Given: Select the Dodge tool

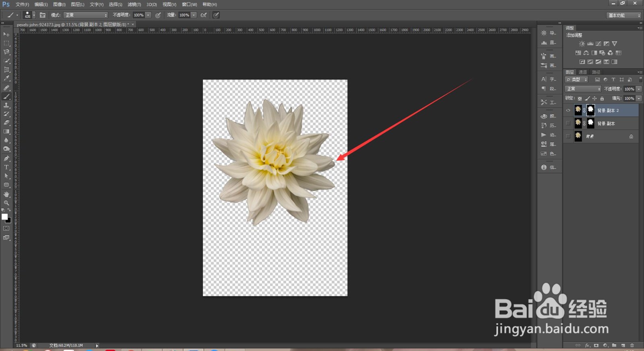Looking at the screenshot, I should tap(6, 149).
